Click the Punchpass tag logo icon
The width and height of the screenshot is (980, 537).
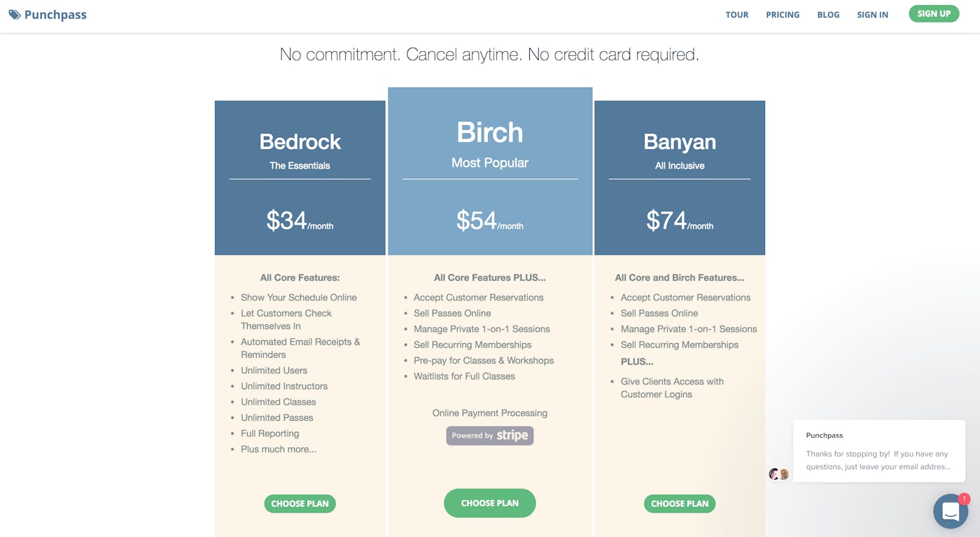pos(14,14)
